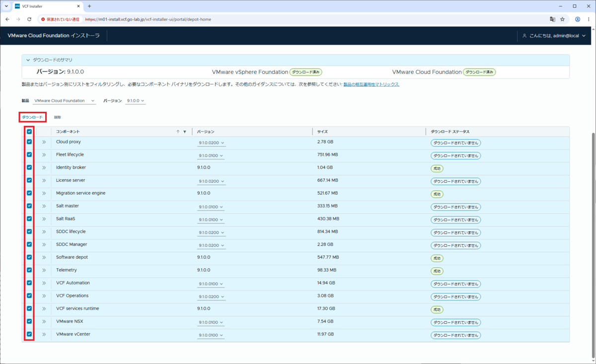Expand details for Identity broker row

click(x=44, y=168)
